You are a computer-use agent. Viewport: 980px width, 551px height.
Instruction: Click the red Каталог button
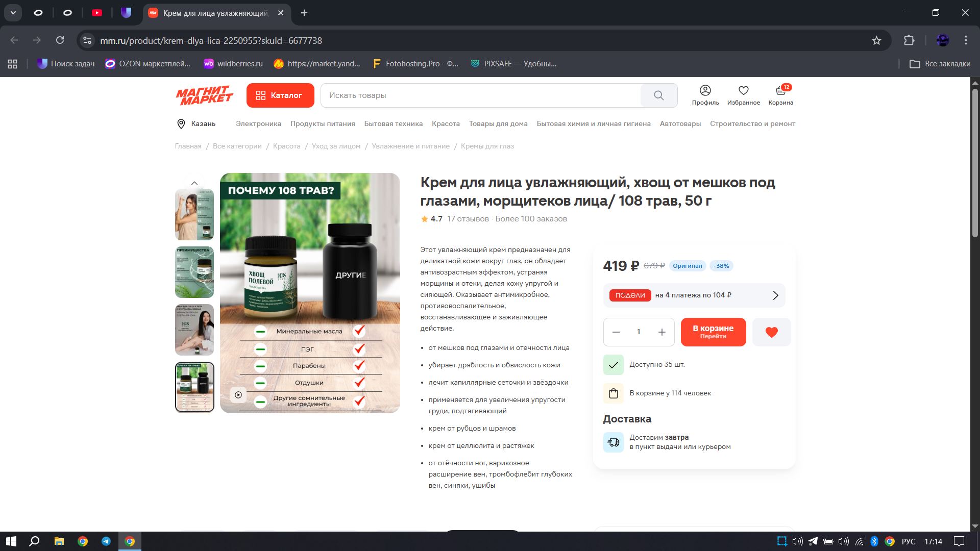[x=280, y=95]
